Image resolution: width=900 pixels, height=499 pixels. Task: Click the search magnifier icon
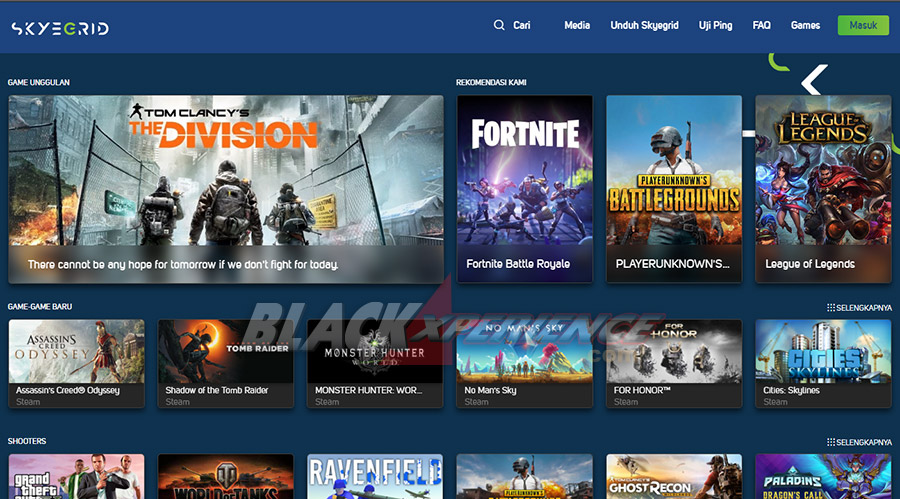coord(499,25)
